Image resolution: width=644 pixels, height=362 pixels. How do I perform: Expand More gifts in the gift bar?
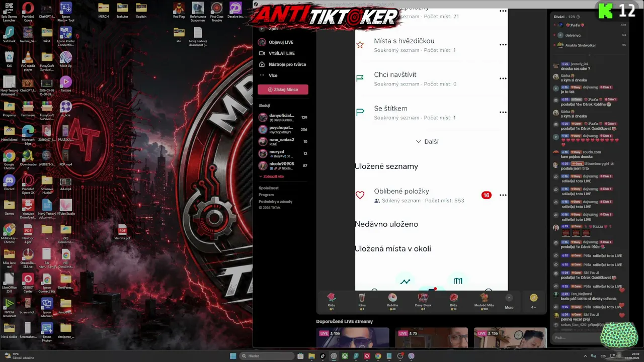[509, 301]
